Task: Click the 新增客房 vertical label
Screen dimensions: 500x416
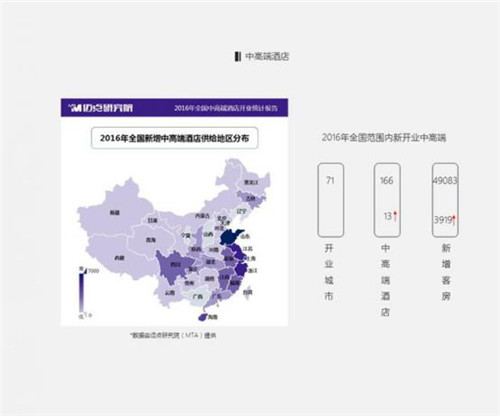Action: tap(446, 272)
